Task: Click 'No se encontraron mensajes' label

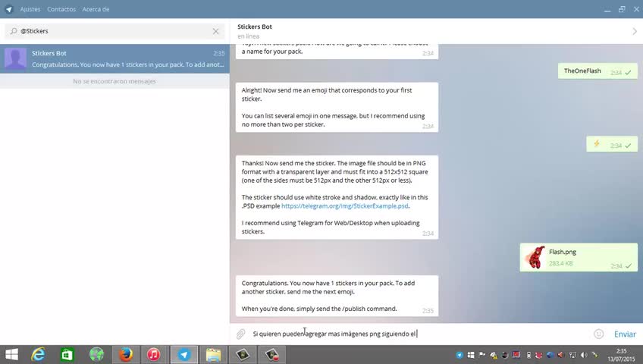Action: pos(114,81)
